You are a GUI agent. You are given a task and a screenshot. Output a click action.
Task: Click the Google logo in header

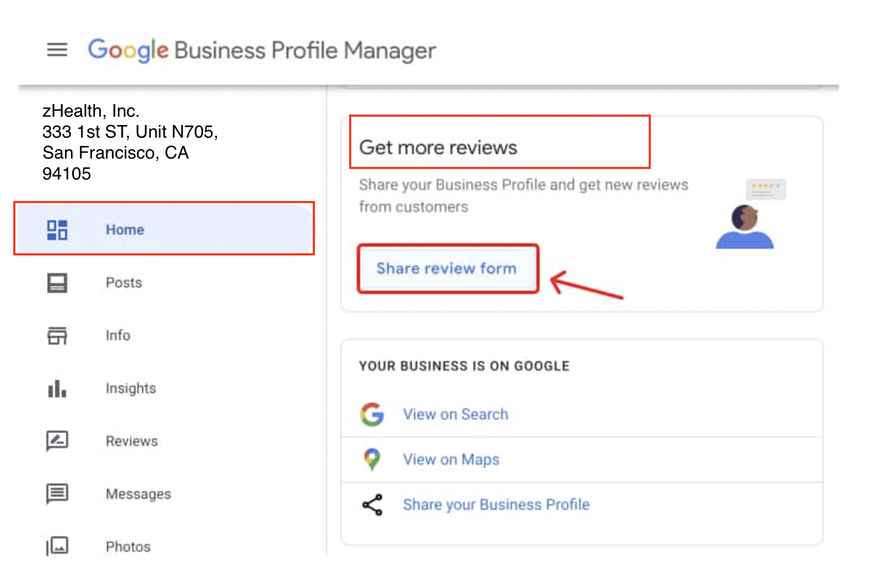click(x=128, y=50)
